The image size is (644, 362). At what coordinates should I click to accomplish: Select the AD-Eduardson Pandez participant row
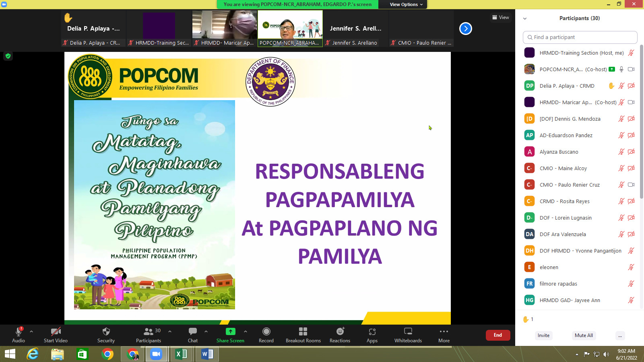point(580,135)
